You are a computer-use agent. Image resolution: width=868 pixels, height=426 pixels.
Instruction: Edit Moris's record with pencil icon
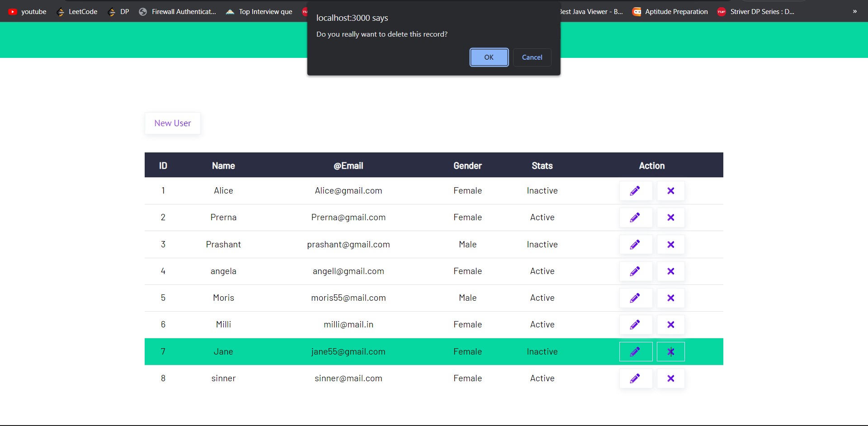[636, 298]
